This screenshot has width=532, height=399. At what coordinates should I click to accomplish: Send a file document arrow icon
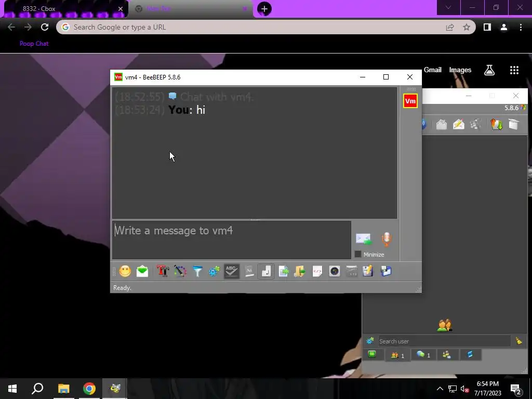click(x=283, y=271)
